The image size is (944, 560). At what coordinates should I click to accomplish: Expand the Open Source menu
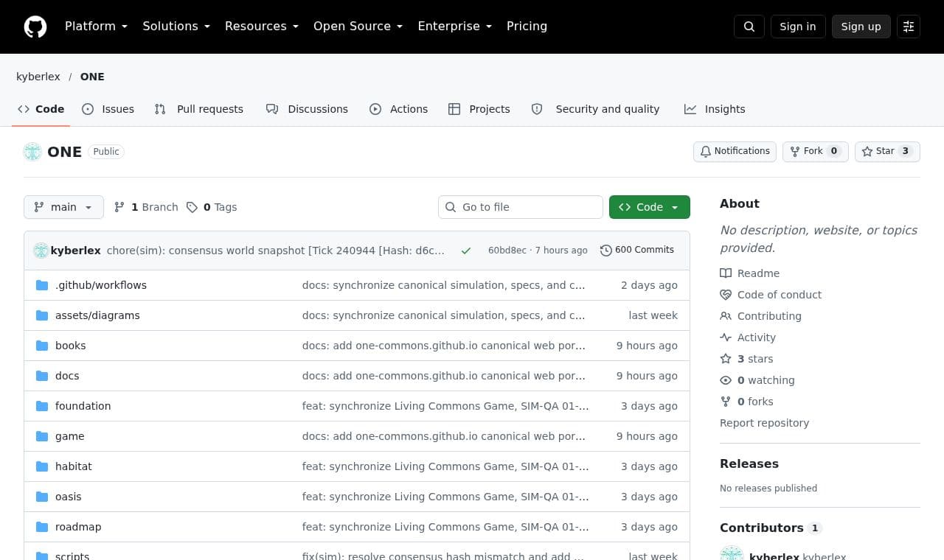[358, 27]
